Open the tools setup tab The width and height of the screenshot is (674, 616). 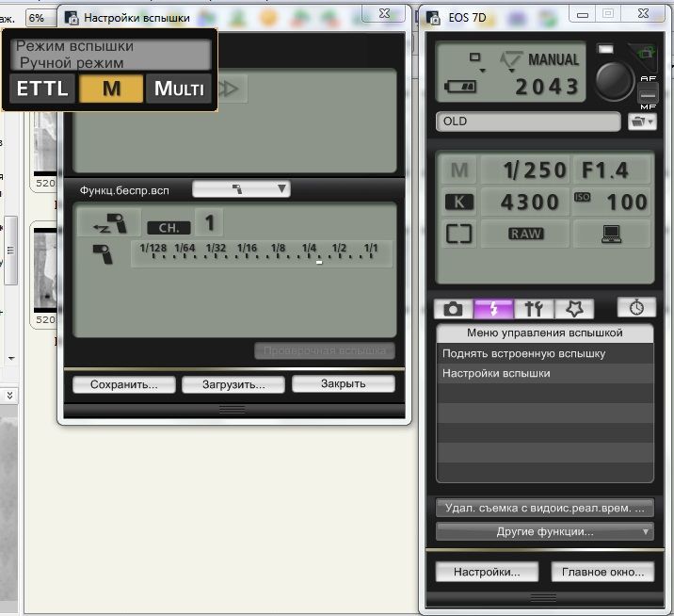point(534,308)
